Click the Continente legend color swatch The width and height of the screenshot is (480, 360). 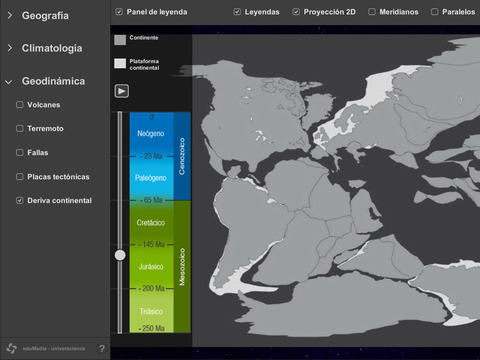[120, 40]
